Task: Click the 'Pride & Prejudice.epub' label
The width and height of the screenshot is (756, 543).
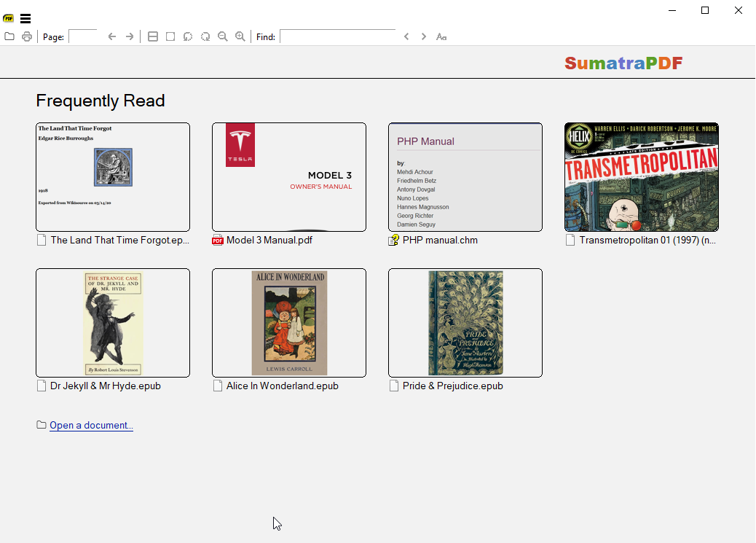Action: click(453, 386)
